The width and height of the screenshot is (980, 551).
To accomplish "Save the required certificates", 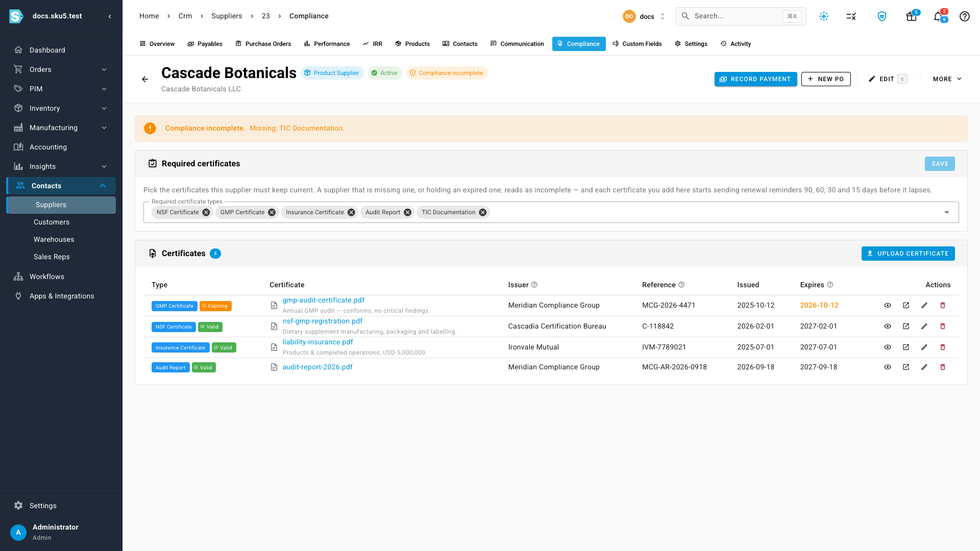I will point(940,164).
